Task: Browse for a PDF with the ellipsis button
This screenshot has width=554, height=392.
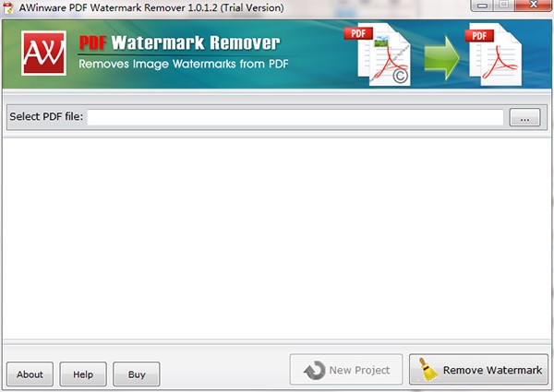Action: [524, 117]
